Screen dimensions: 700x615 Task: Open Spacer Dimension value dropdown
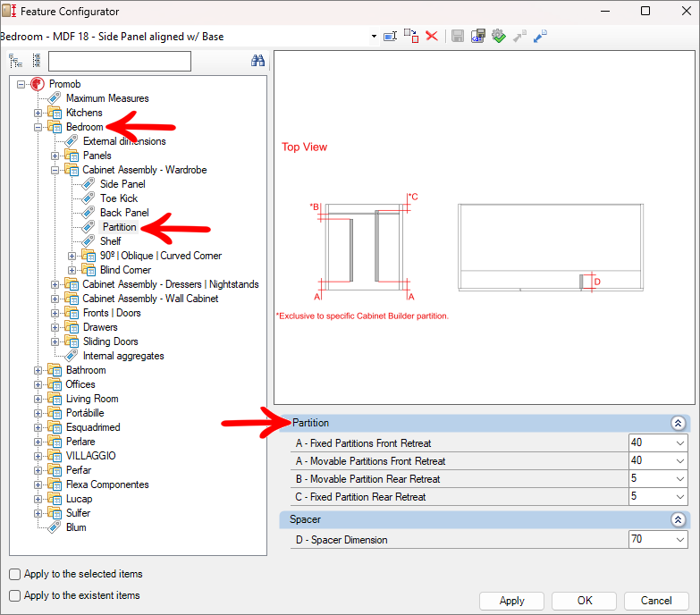[680, 540]
